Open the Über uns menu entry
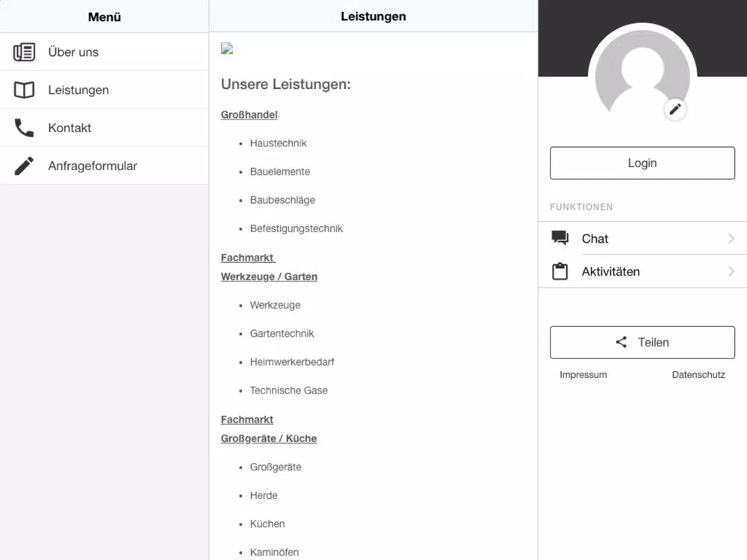 tap(105, 52)
